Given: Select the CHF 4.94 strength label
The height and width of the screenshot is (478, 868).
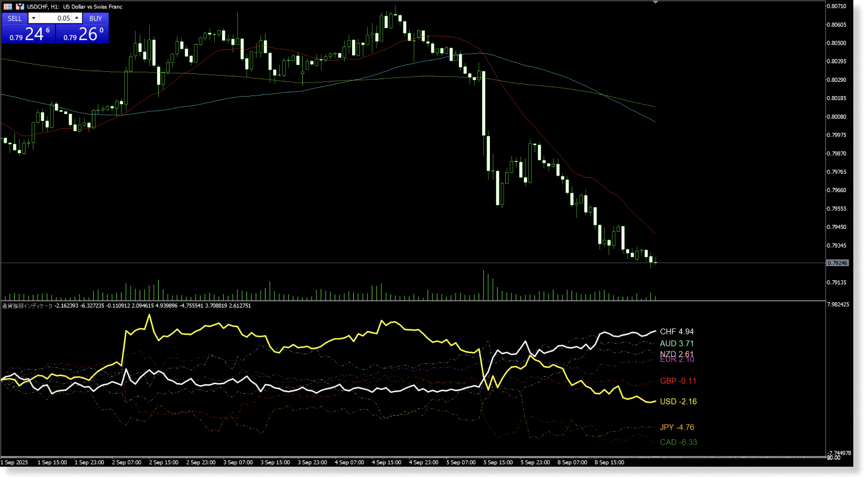Looking at the screenshot, I should 677,332.
